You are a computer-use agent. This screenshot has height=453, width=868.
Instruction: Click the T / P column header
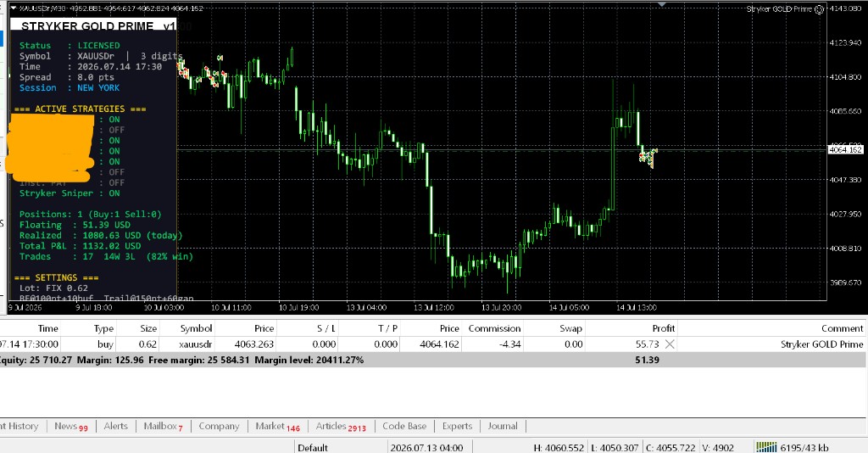click(387, 328)
